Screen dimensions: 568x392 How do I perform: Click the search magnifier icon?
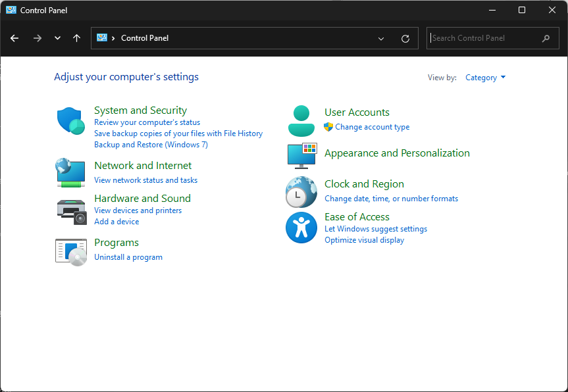[x=546, y=38]
